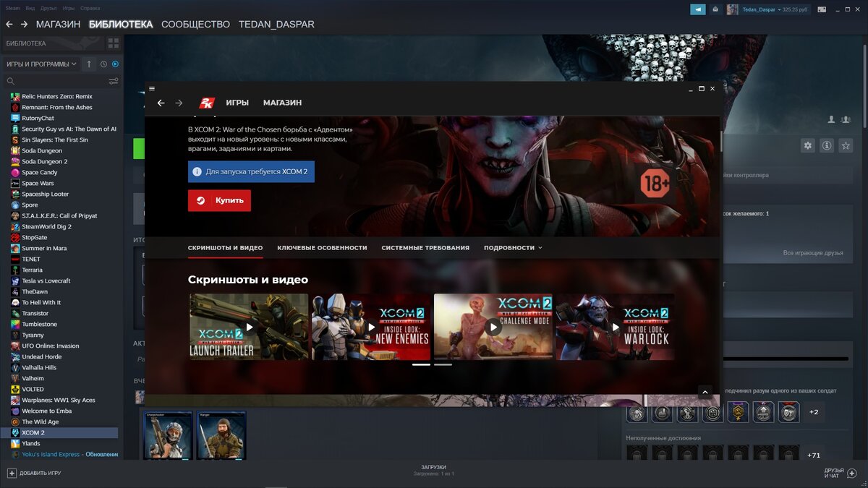Screen dimensions: 868x488
Task: Select Системные требования tab
Action: 425,247
